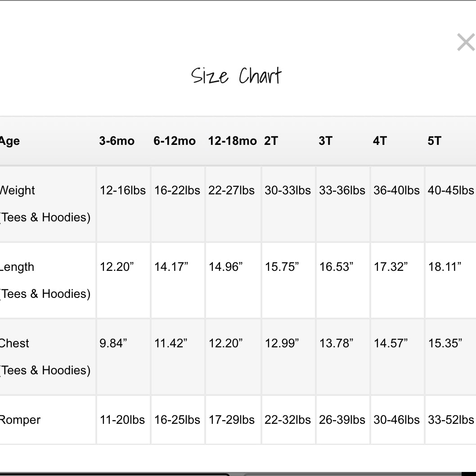Click the 11-20lbs romper cell

coord(122,420)
